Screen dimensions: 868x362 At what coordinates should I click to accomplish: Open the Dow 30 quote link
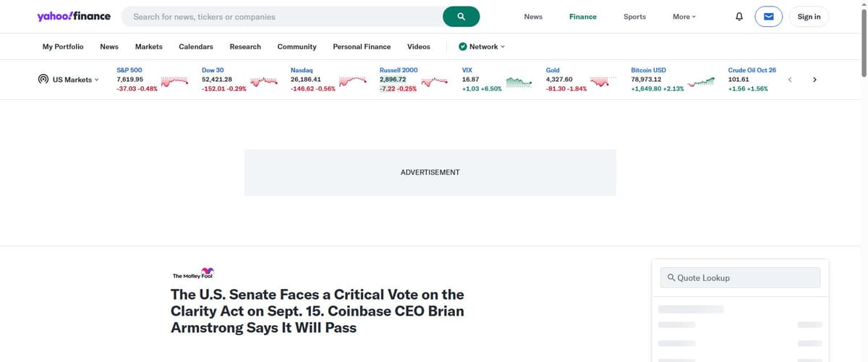coord(213,70)
